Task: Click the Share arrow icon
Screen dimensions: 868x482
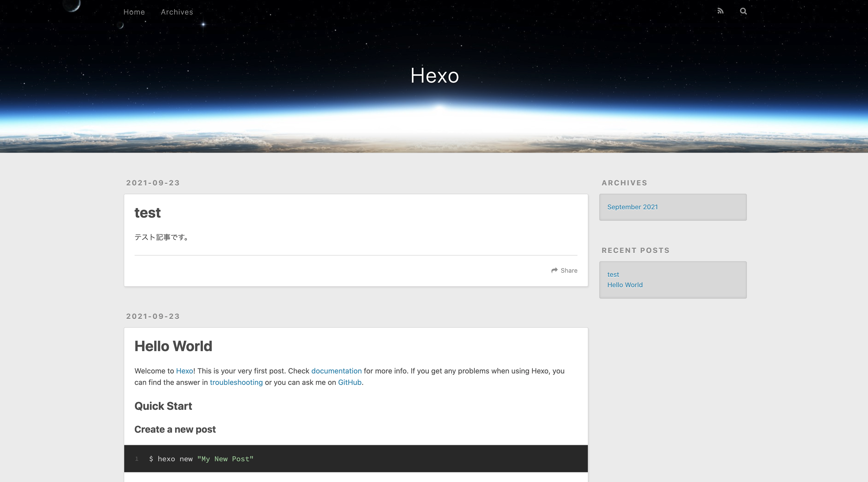Action: click(x=554, y=270)
